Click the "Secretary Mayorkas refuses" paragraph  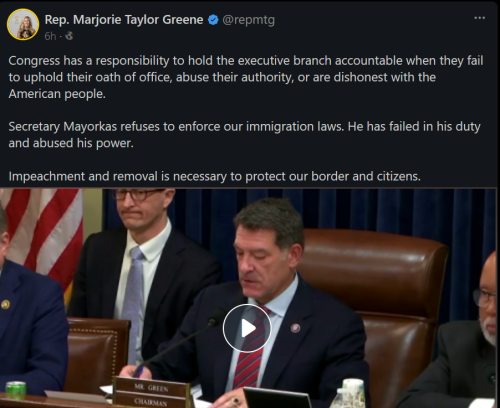tap(244, 135)
